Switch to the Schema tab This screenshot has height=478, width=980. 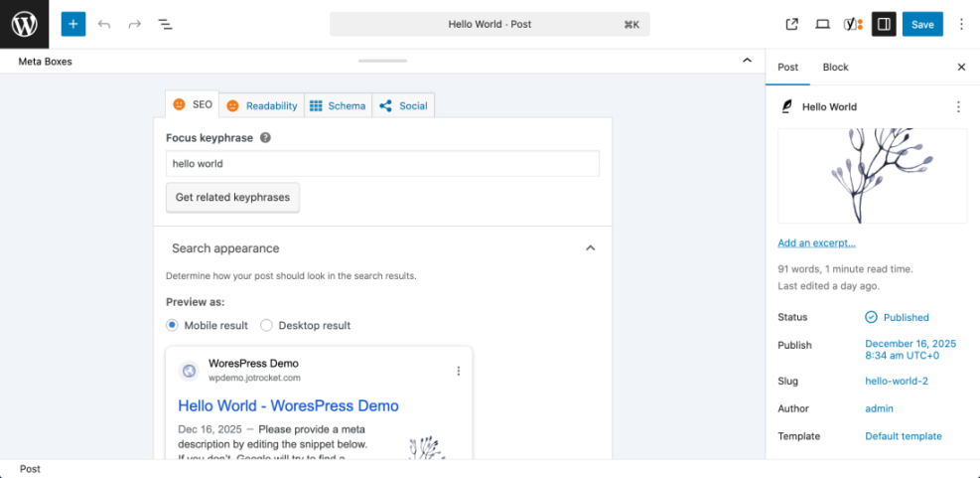click(339, 105)
